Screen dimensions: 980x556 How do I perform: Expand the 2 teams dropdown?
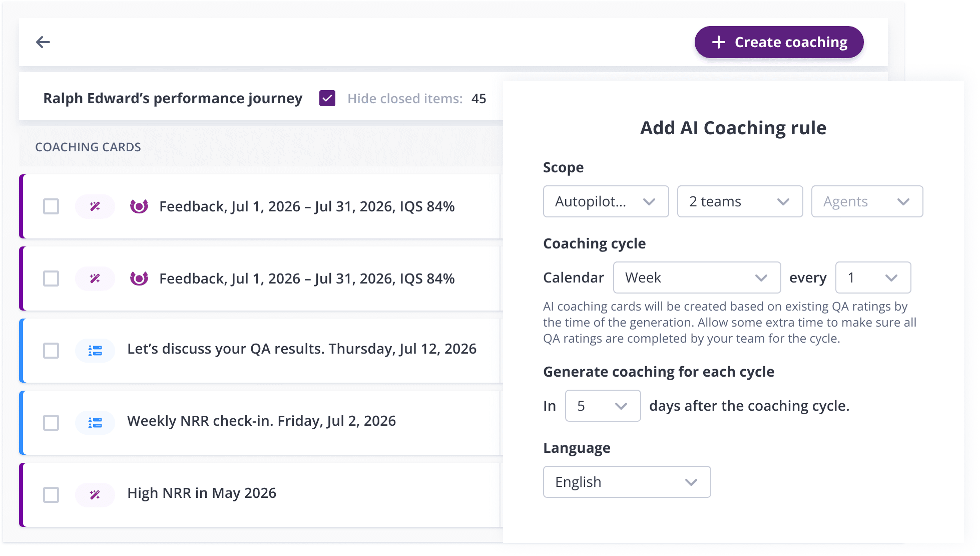(x=740, y=201)
